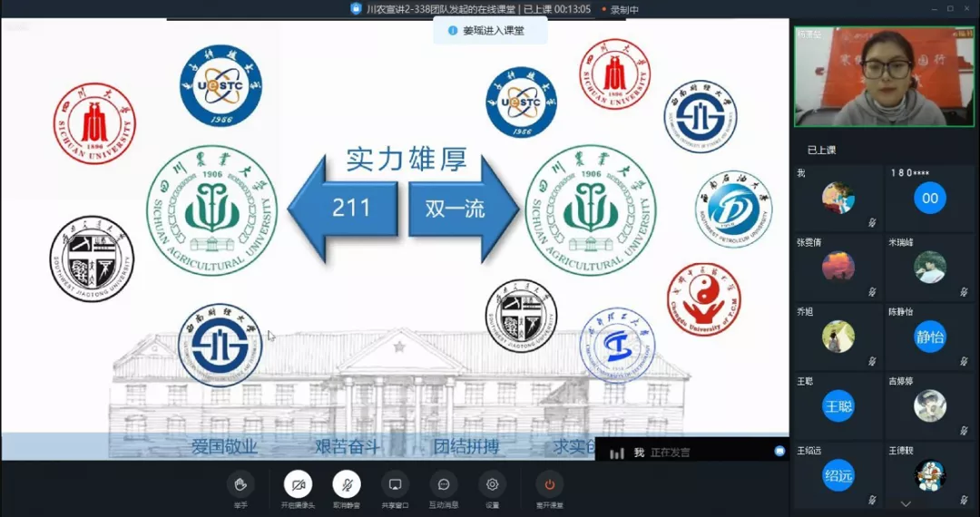The height and width of the screenshot is (517, 980).
Task: Click the muted mic icon on 吉婷婷 tile
Action: (x=965, y=430)
